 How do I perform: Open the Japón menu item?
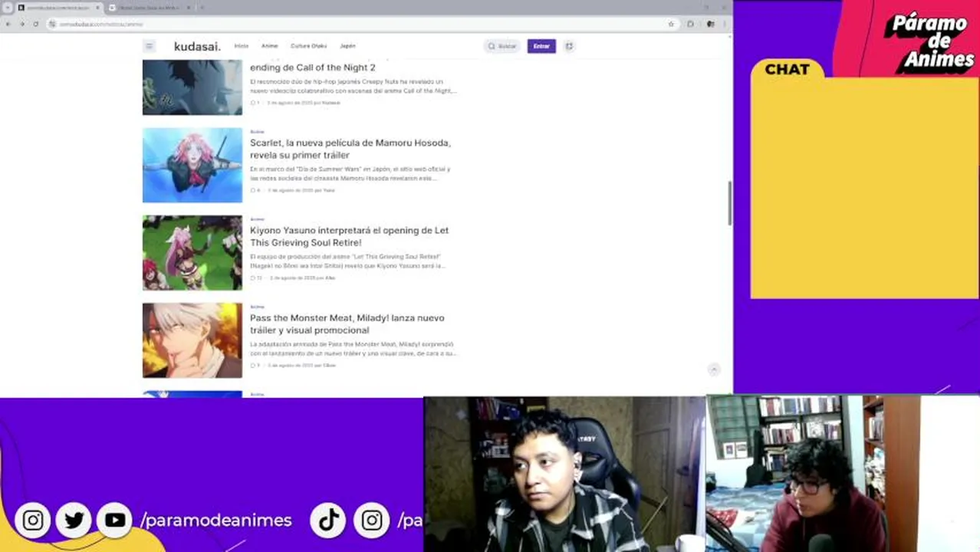pyautogui.click(x=347, y=46)
